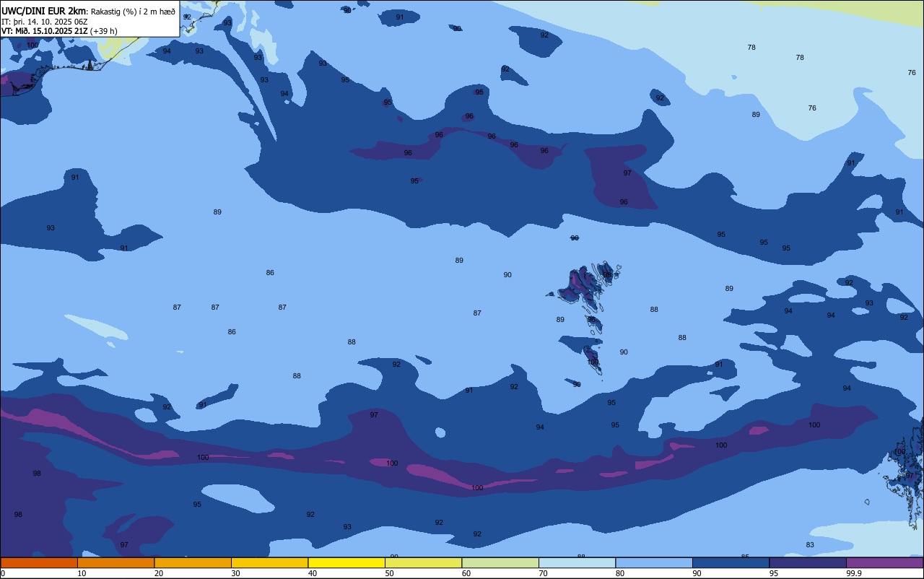Select the 80–90 light blue legend swatch

tap(654, 563)
